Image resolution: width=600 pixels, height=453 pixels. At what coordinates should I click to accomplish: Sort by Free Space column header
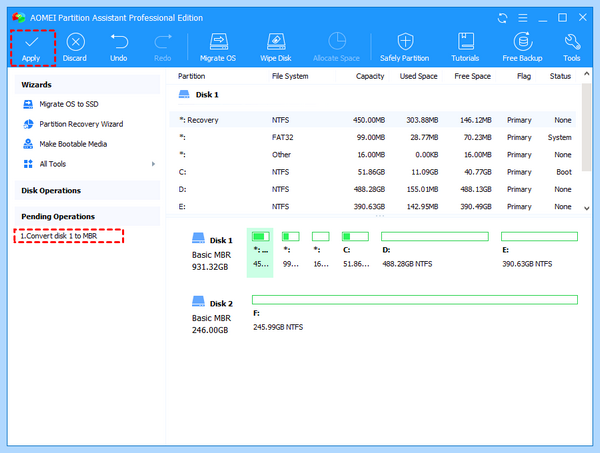(x=472, y=76)
